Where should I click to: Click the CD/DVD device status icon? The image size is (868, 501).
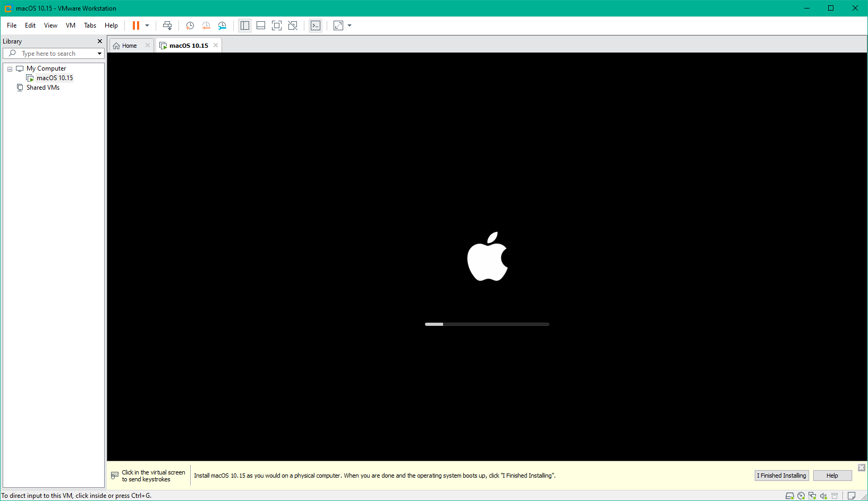point(801,495)
